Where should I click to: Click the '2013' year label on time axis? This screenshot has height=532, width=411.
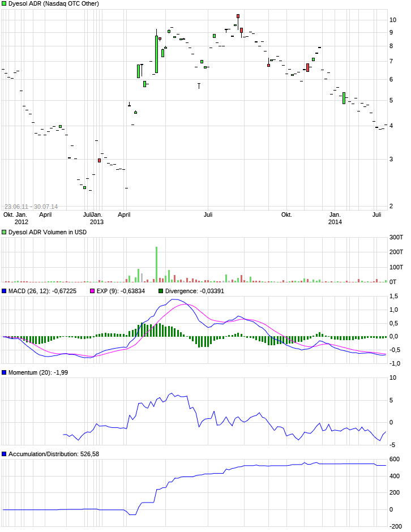pos(97,222)
